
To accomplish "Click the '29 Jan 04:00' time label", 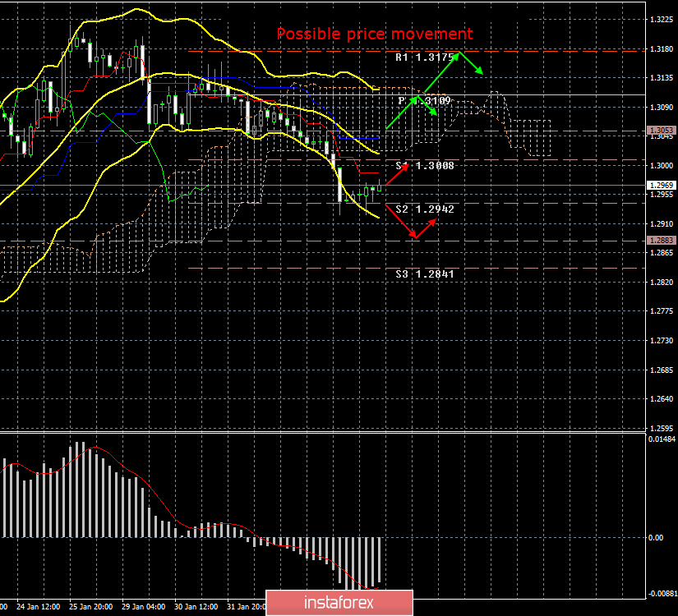I will (143, 607).
